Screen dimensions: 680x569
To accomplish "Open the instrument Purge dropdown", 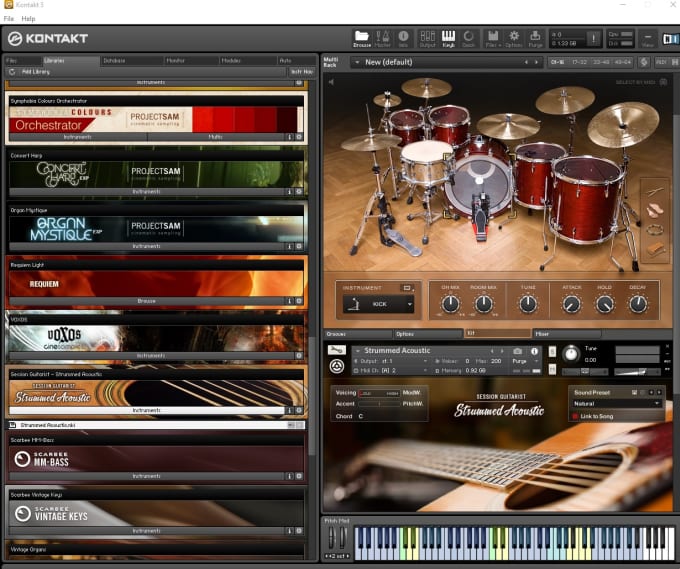I will click(537, 361).
